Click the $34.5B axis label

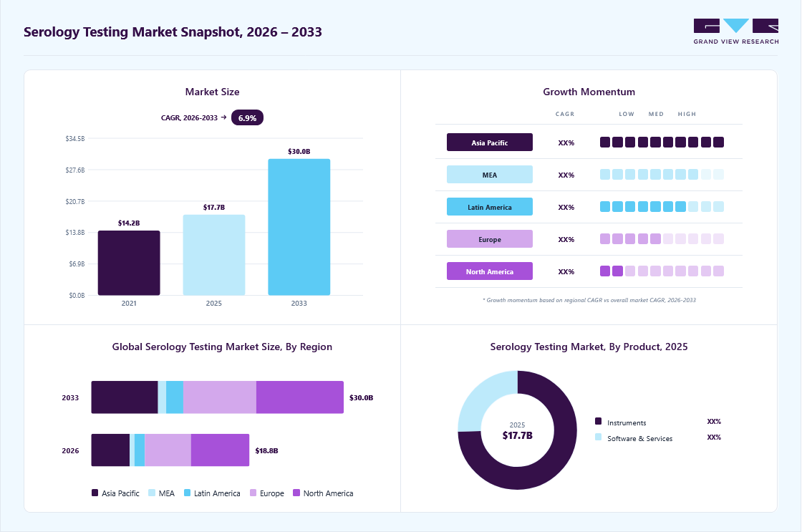(x=75, y=139)
